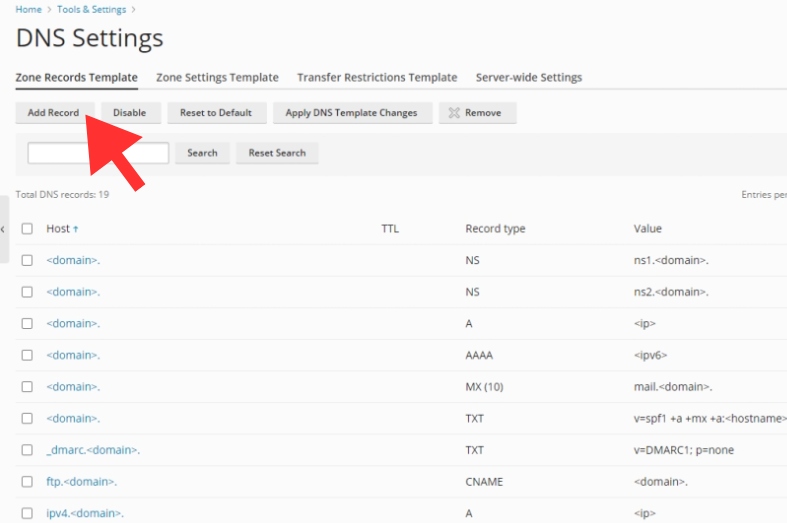Viewport: 787px width, 523px height.
Task: Click the Host column sort arrow
Action: pos(76,229)
